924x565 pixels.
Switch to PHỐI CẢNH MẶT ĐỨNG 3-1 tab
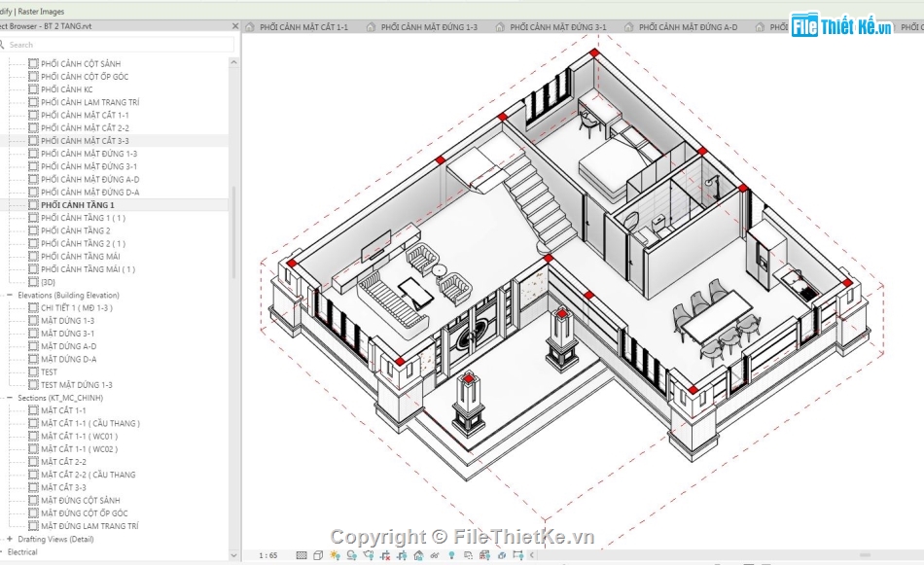pyautogui.click(x=558, y=27)
